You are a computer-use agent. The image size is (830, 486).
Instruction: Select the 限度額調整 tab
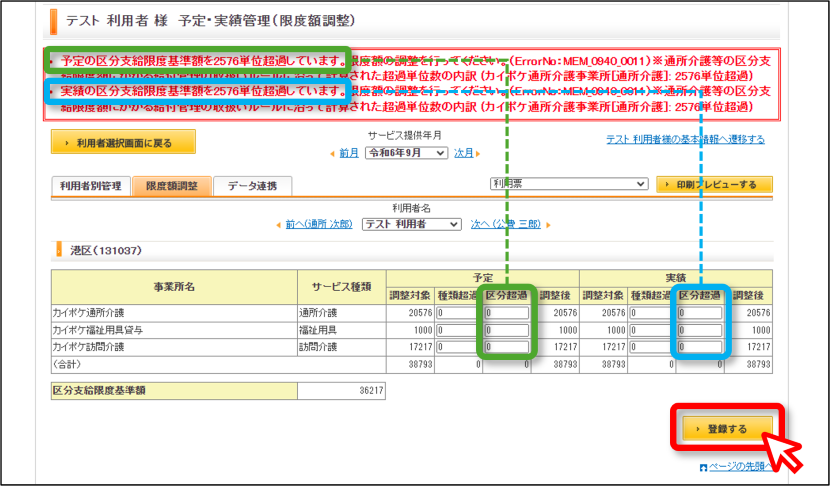(x=172, y=186)
